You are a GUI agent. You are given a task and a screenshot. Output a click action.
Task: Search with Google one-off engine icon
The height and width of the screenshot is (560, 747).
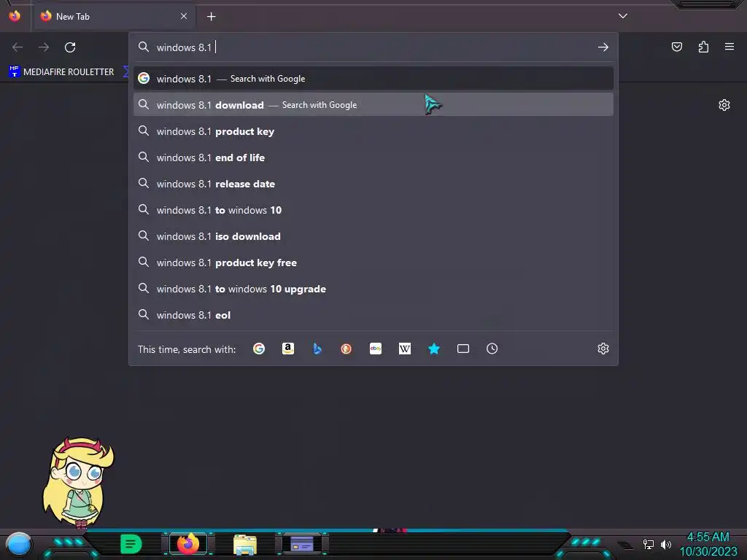pos(259,349)
